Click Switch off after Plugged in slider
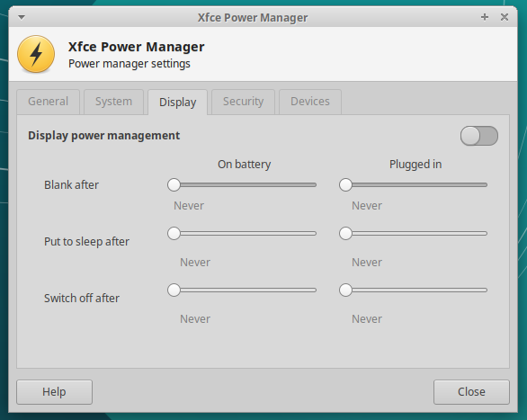Viewport: 527px width, 420px height. [x=413, y=290]
